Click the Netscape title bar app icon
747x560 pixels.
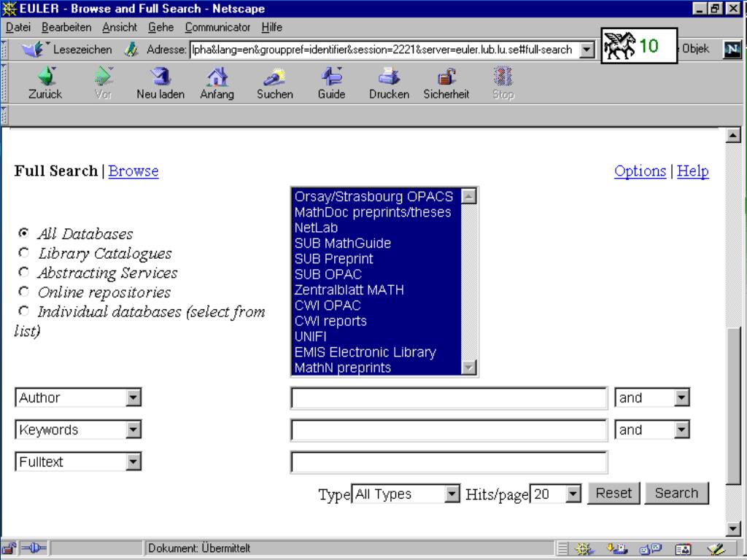(9, 9)
